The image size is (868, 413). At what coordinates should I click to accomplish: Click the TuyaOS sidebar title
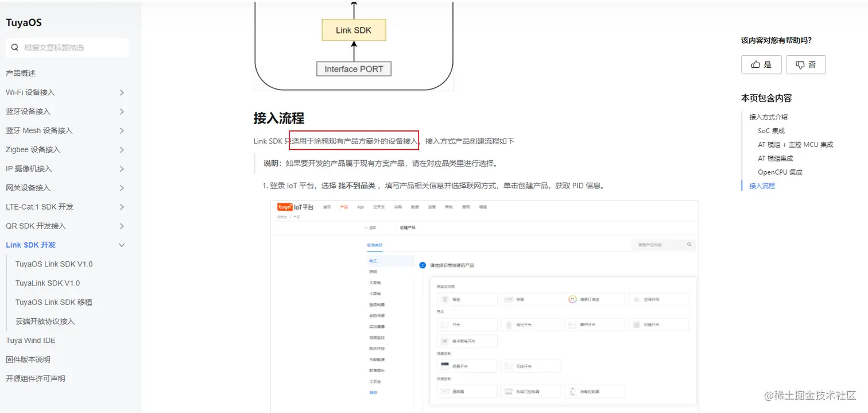coord(24,22)
